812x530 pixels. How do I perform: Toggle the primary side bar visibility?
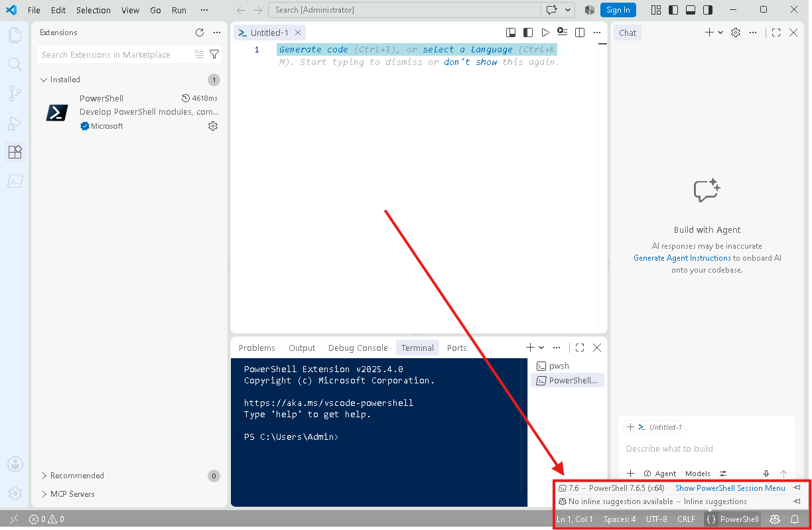(x=673, y=10)
